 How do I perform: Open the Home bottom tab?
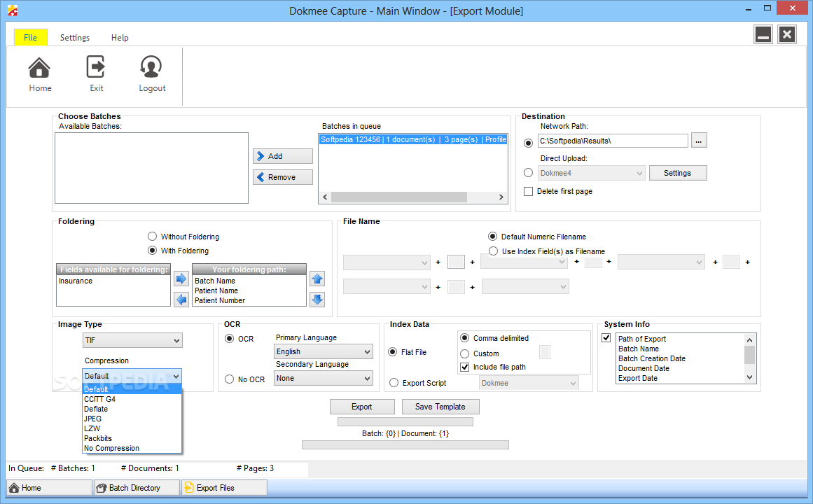[49, 487]
